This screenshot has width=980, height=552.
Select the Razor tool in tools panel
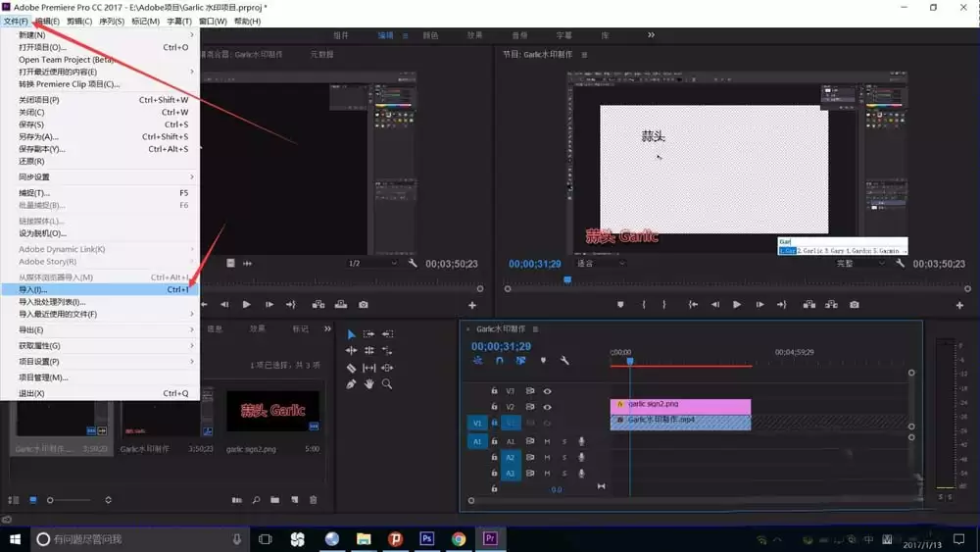point(351,368)
